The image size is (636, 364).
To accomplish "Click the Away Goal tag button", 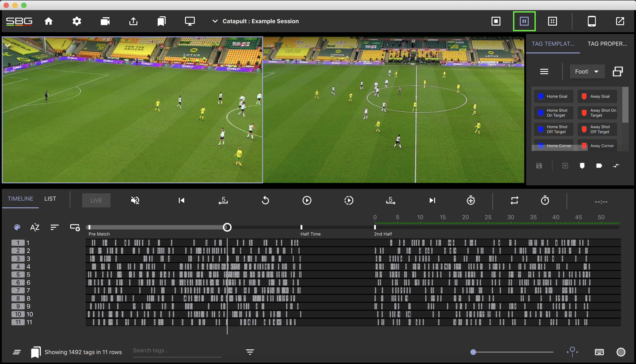I will tap(597, 96).
